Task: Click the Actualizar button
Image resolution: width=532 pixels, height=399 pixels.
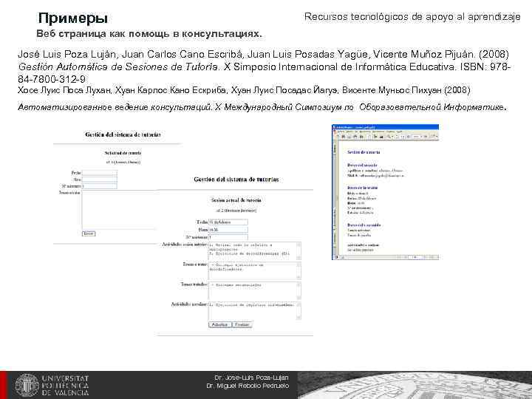Action: click(x=220, y=324)
